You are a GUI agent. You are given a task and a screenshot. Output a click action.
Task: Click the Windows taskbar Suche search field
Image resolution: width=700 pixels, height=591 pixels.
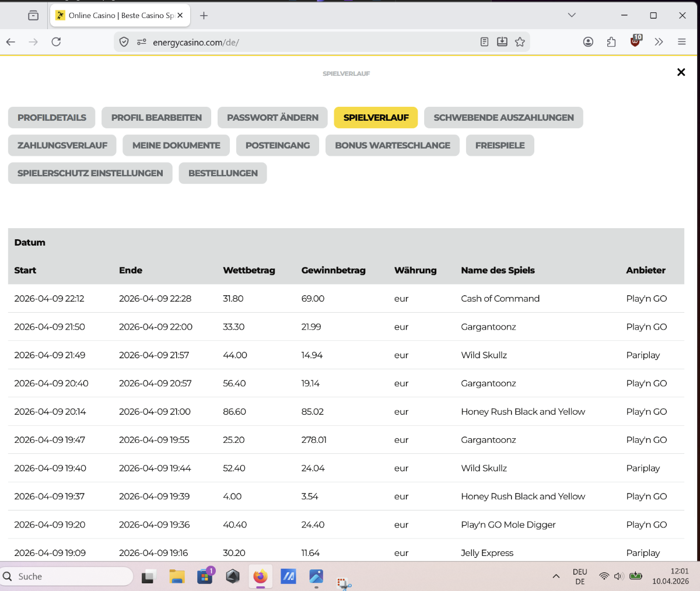tap(67, 576)
